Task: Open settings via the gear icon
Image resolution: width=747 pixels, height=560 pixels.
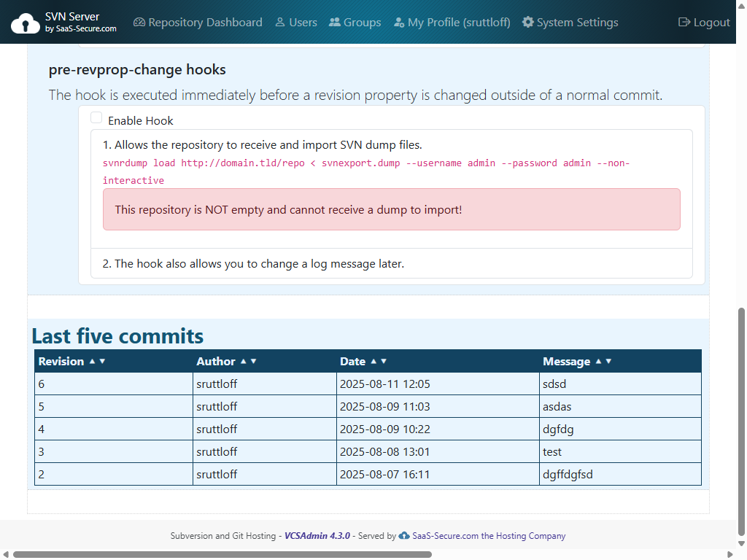Action: 528,22
